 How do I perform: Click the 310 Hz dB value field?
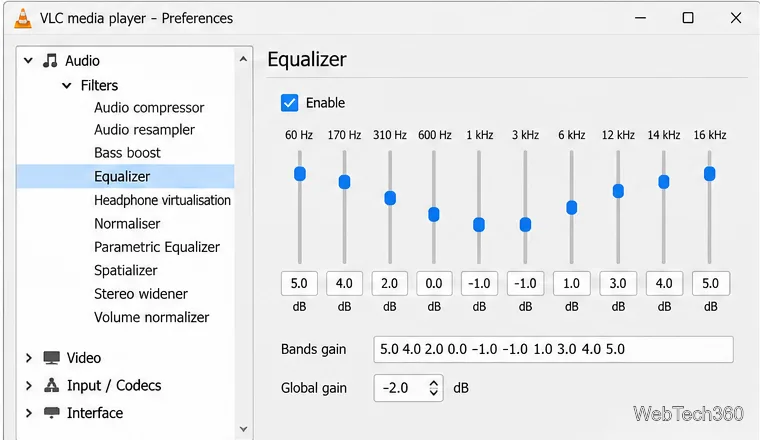389,283
